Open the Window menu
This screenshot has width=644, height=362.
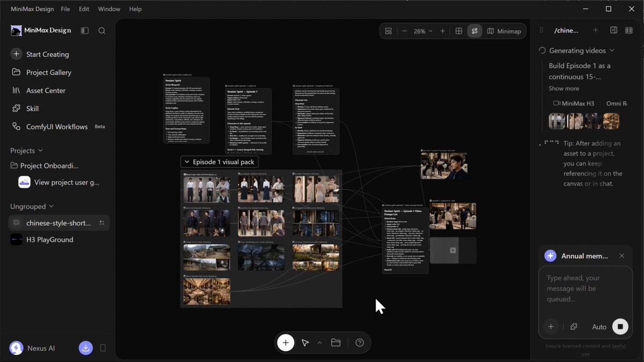109,9
